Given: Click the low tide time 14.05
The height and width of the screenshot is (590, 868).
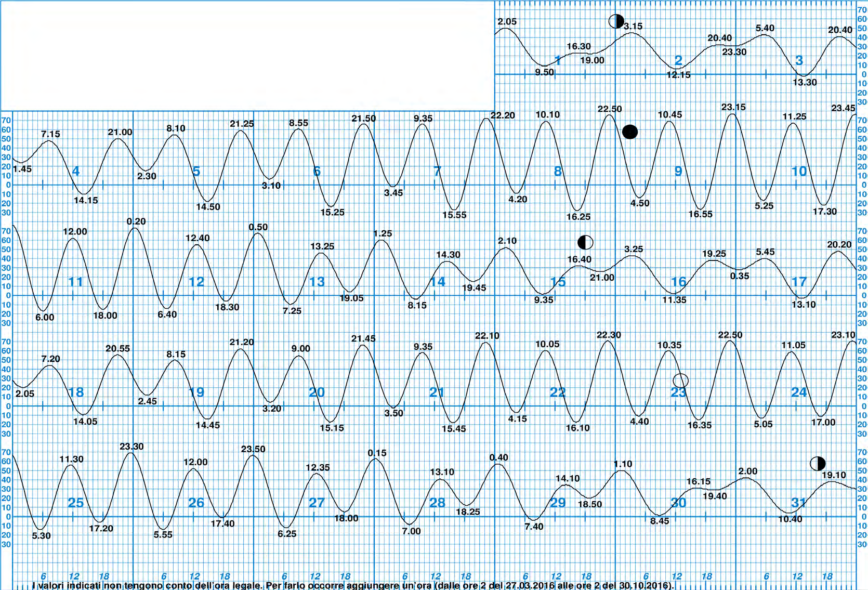Looking at the screenshot, I should [x=85, y=422].
